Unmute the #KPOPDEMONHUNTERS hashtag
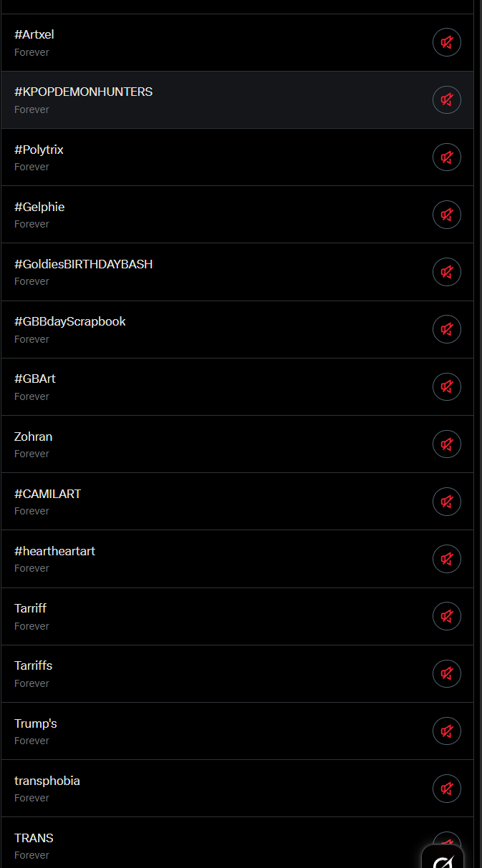The height and width of the screenshot is (868, 482). point(446,99)
